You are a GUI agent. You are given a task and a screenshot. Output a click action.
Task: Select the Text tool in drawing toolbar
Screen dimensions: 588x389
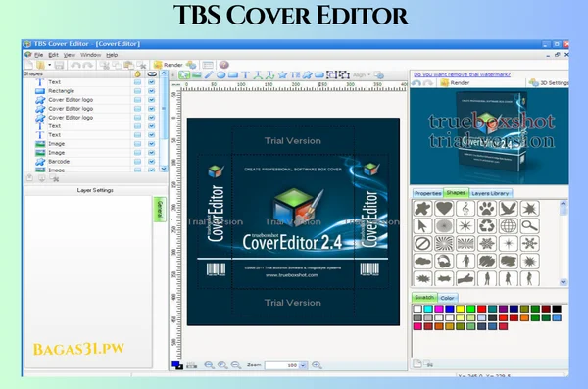[245, 75]
